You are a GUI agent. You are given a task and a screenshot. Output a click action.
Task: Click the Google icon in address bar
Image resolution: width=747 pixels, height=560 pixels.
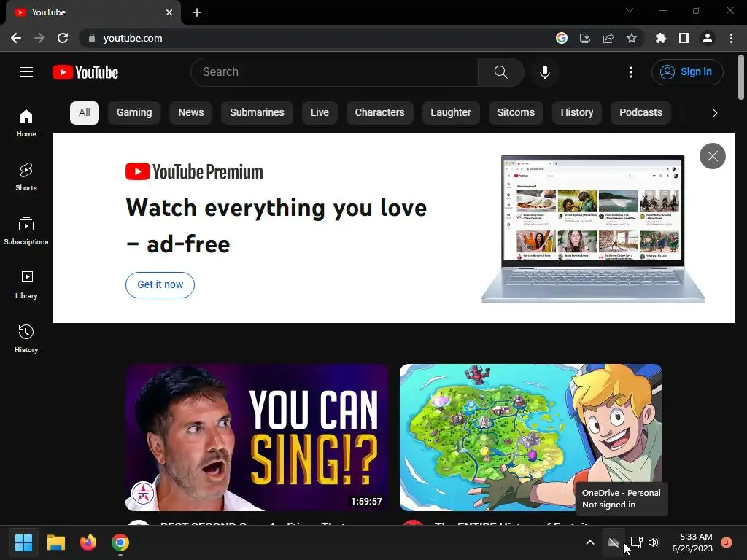point(562,38)
